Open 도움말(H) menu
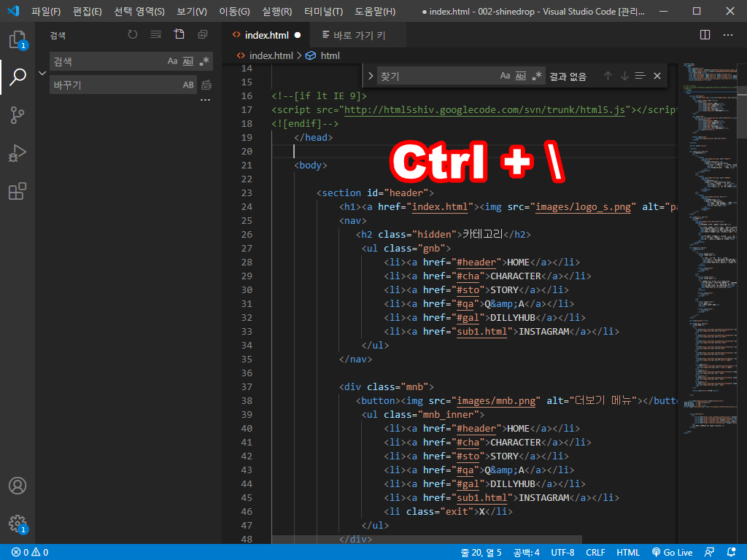The image size is (747, 560). [x=375, y=12]
